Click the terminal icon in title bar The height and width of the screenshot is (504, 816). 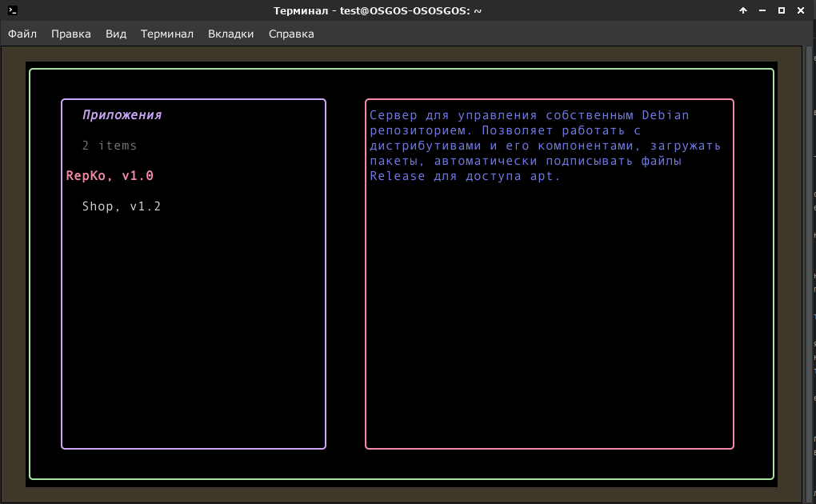coord(13,10)
